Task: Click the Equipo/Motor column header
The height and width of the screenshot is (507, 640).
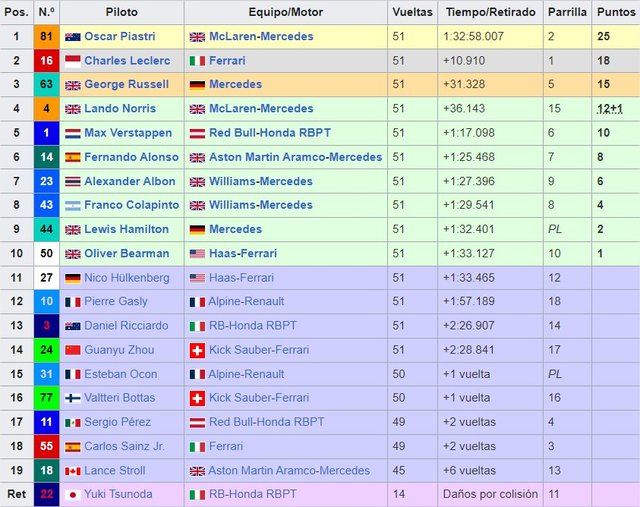Action: [286, 12]
